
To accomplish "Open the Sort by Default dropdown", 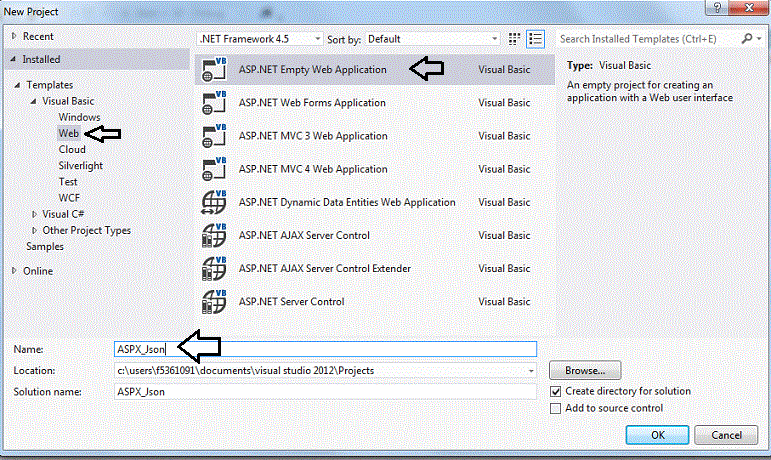I will click(x=433, y=39).
